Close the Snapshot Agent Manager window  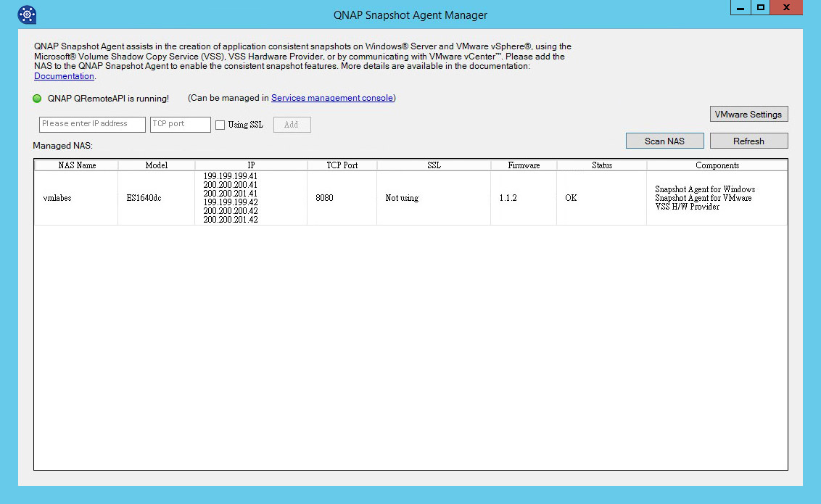(786, 7)
